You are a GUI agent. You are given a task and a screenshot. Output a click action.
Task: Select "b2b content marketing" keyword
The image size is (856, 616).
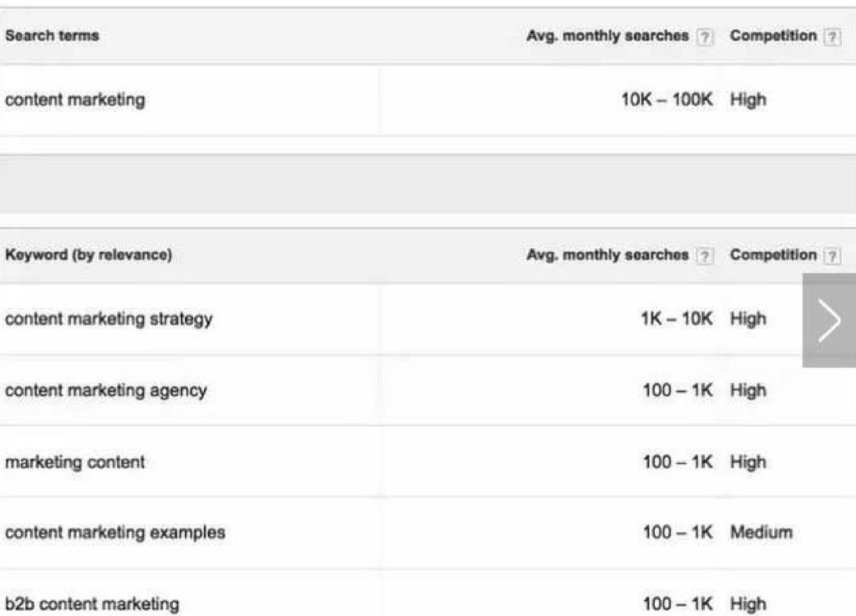pyautogui.click(x=93, y=604)
